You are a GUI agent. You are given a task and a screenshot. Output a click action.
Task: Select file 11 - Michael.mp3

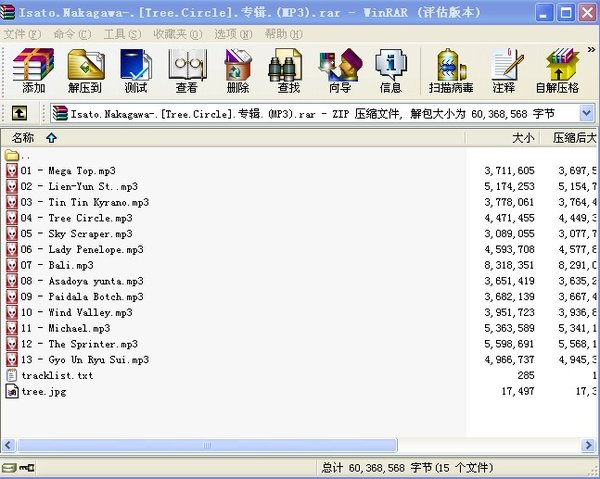click(65, 328)
